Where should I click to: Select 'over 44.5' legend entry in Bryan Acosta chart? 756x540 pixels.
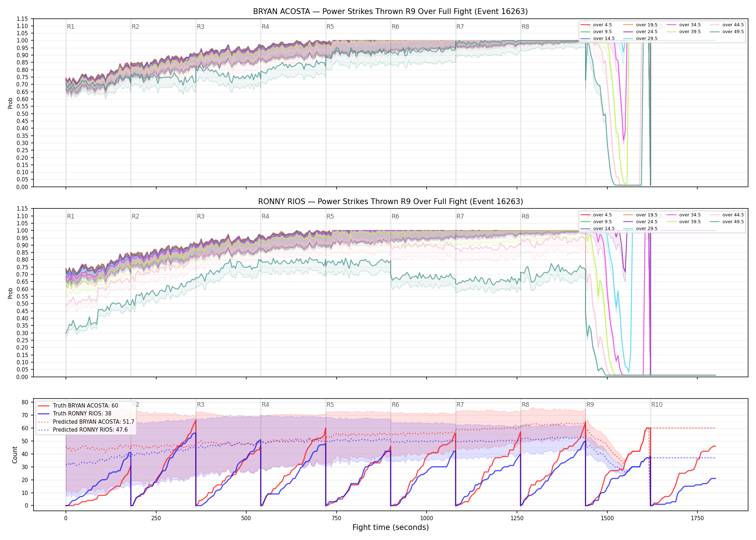[727, 25]
